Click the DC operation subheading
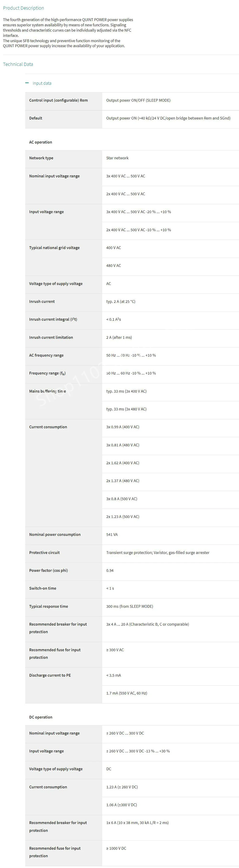The height and width of the screenshot is (868, 239). click(40, 717)
